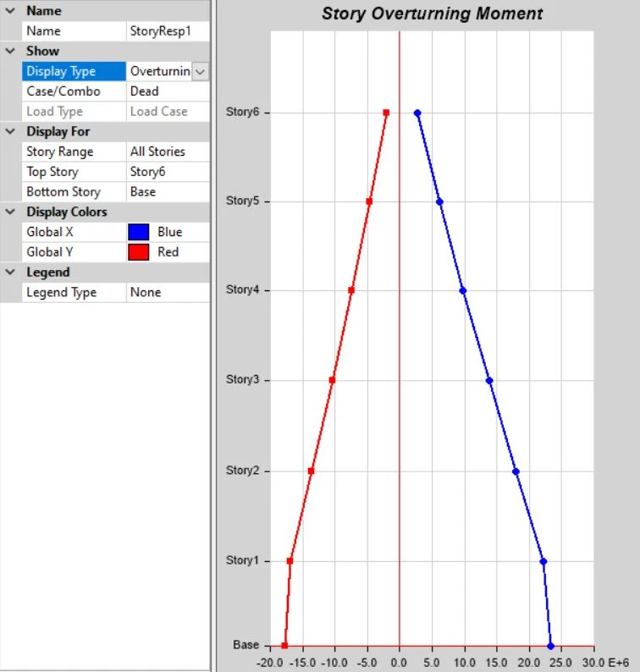Collapse the Display Colors section

pyautogui.click(x=9, y=212)
